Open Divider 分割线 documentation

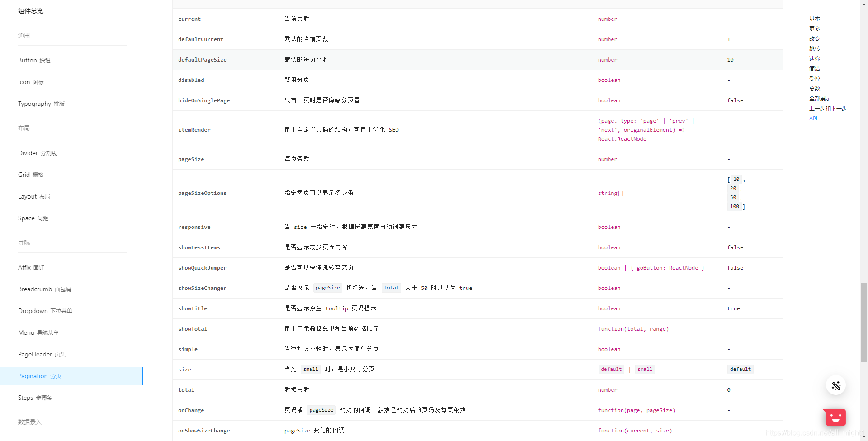37,153
